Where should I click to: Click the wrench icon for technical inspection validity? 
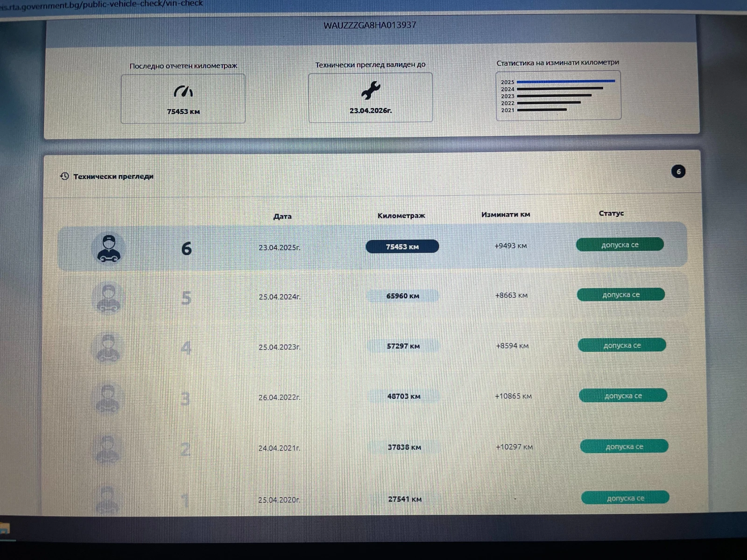[x=371, y=90]
